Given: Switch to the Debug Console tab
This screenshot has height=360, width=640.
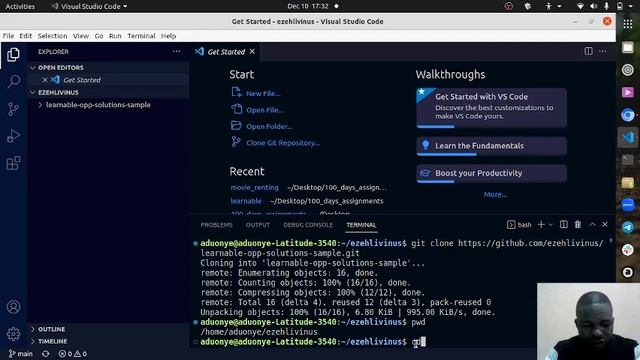Looking at the screenshot, I should click(308, 225).
